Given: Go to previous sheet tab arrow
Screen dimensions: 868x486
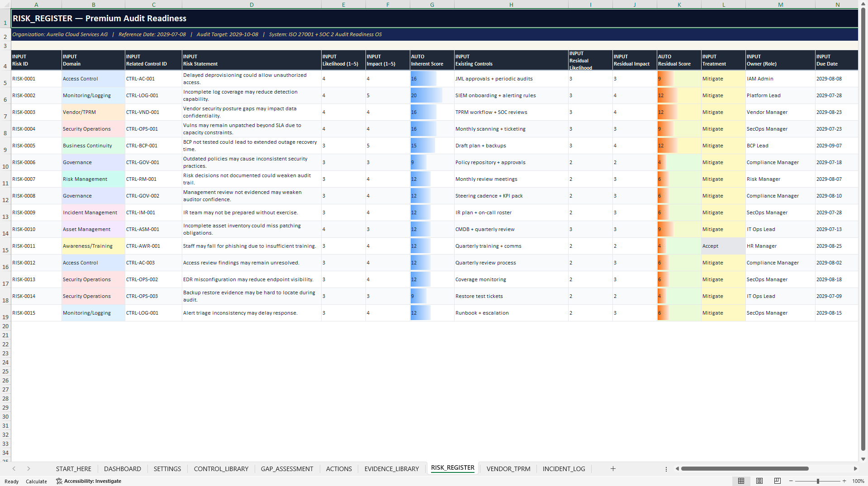Looking at the screenshot, I should (14, 469).
